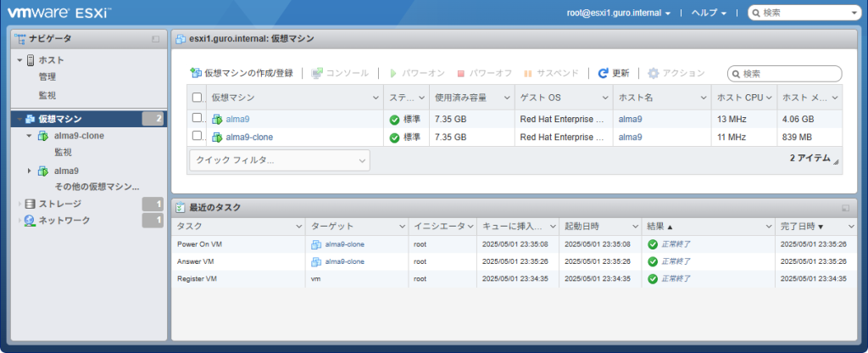Collapse the Host tree node

click(20, 60)
